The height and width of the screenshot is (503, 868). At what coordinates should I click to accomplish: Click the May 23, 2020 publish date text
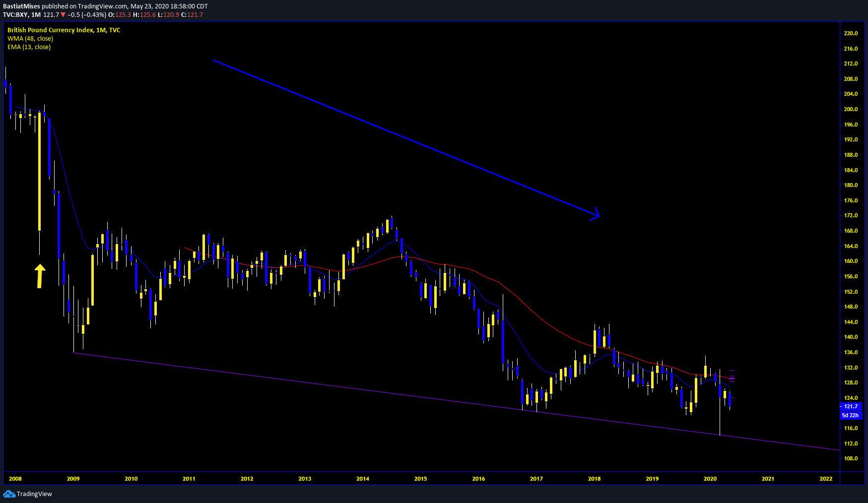click(149, 6)
